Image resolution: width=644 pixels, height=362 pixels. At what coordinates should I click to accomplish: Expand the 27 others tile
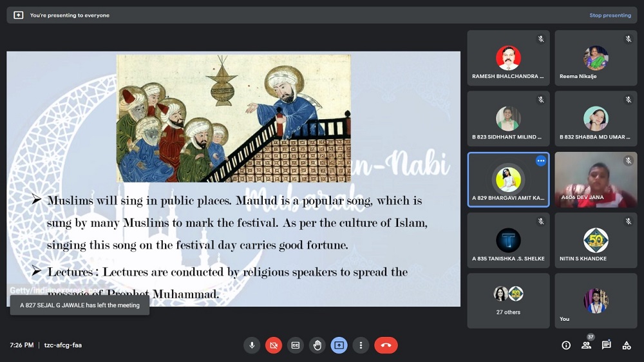pyautogui.click(x=508, y=300)
